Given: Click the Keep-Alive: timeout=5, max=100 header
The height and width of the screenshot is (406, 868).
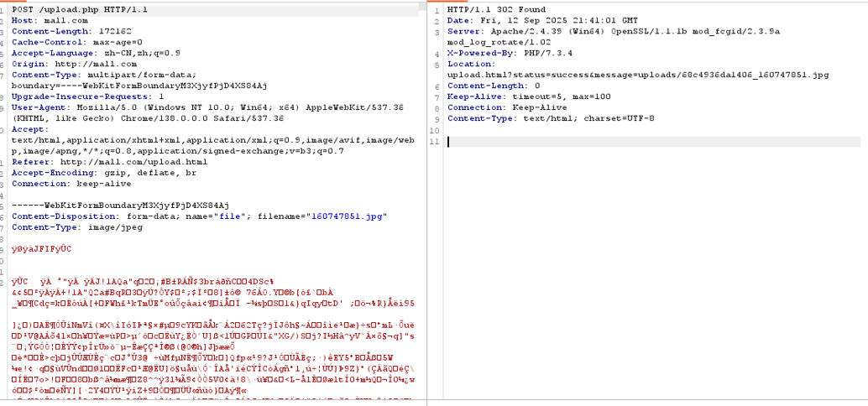Looking at the screenshot, I should click(x=529, y=96).
